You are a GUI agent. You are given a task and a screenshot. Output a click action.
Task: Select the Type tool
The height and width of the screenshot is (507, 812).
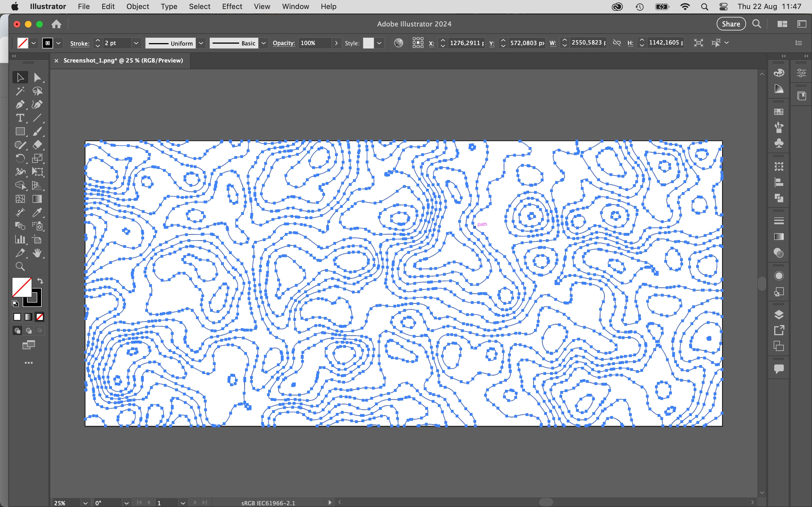pyautogui.click(x=20, y=118)
